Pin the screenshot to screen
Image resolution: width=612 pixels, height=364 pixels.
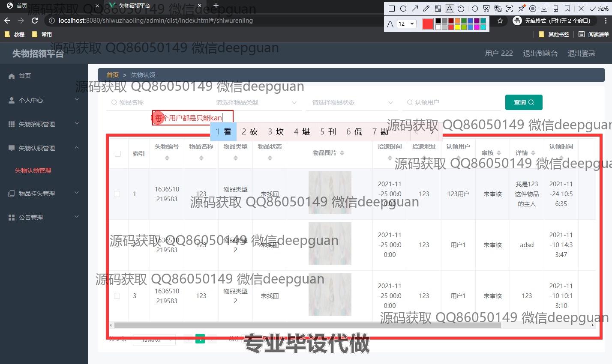(521, 9)
